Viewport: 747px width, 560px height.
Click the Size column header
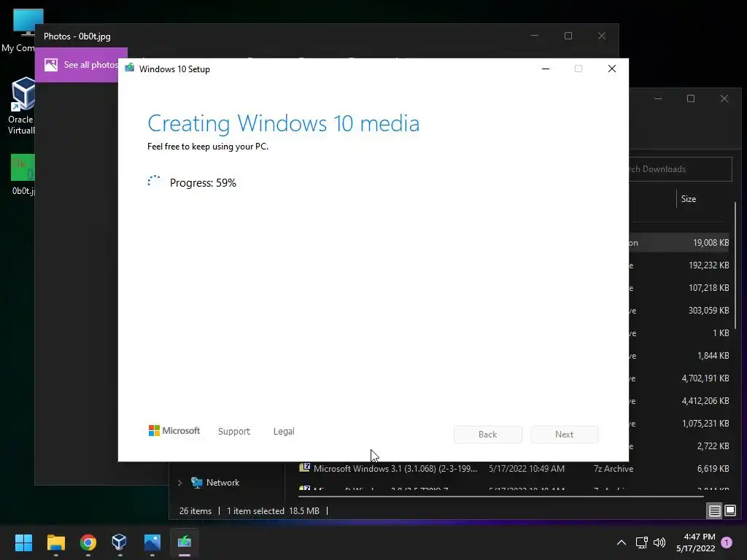tap(689, 199)
